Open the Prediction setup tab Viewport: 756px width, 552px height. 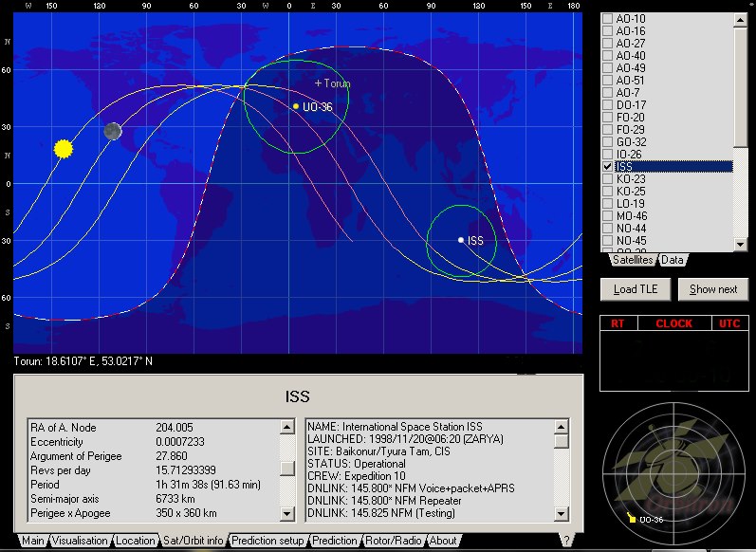(x=267, y=541)
